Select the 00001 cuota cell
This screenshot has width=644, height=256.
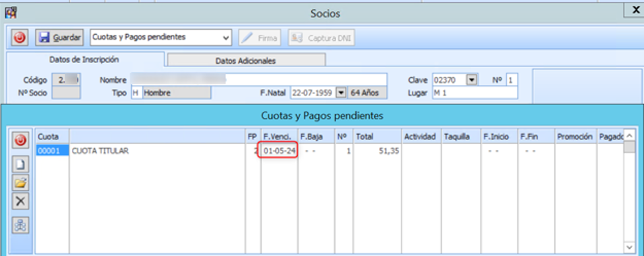(52, 151)
